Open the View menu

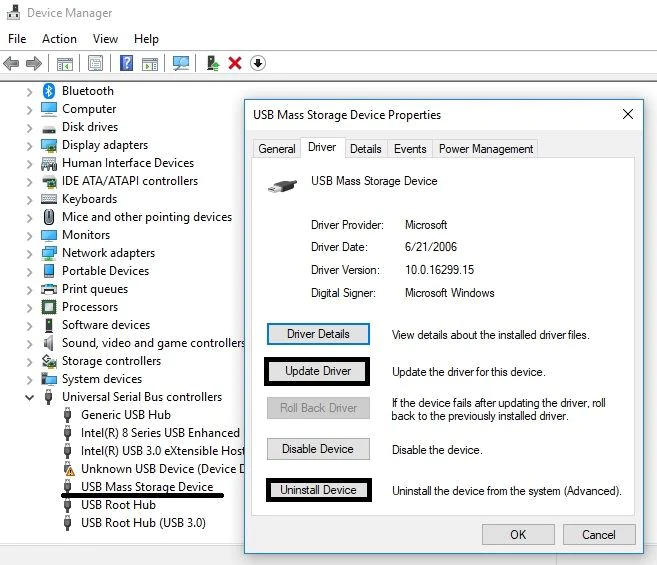[x=105, y=39]
